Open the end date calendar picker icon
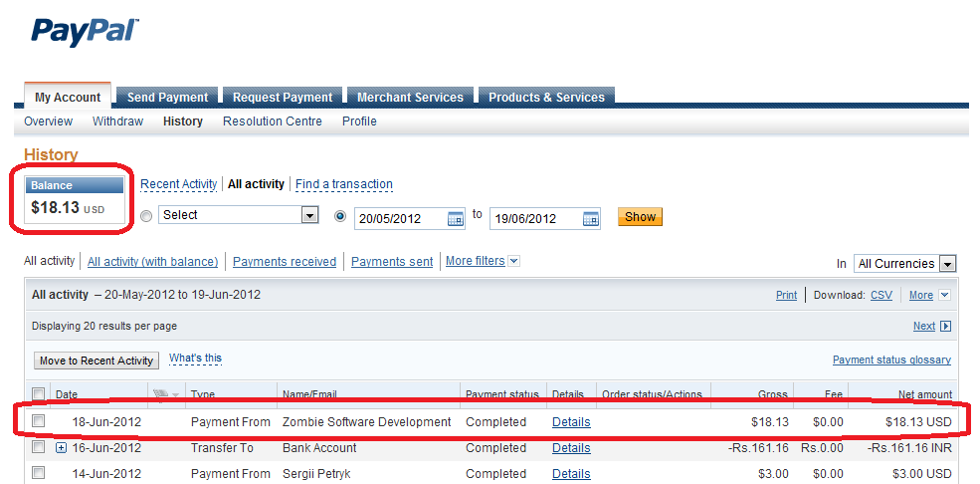 [591, 219]
